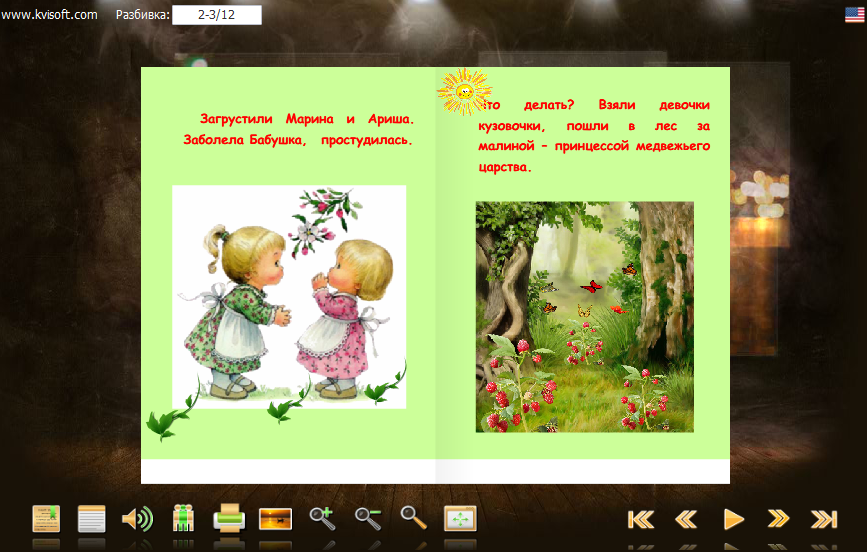
Task: Click the text 'Заболела Бабушка, простудилась.'
Action: point(298,140)
